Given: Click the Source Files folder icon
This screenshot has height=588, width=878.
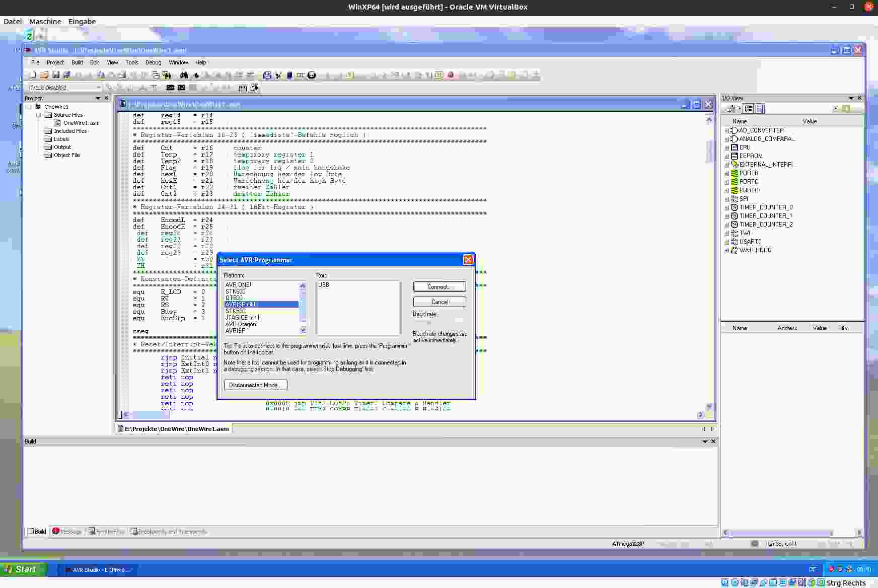Looking at the screenshot, I should pyautogui.click(x=48, y=115).
